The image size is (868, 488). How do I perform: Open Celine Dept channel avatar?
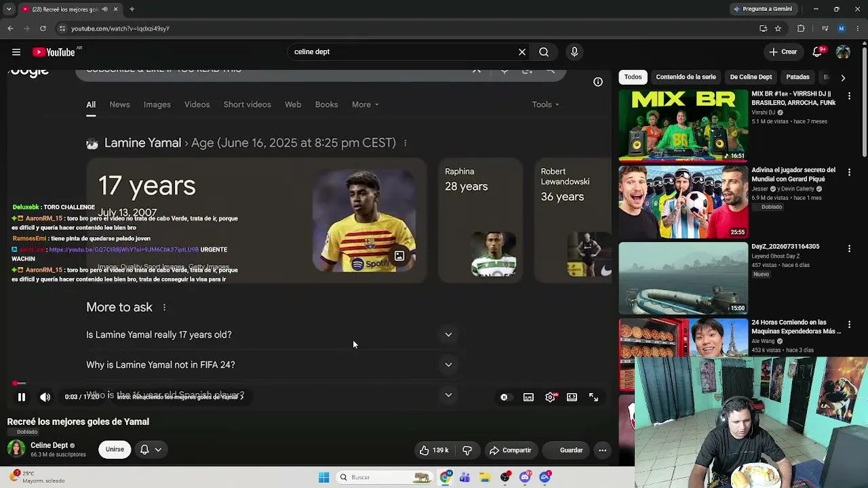click(x=16, y=449)
